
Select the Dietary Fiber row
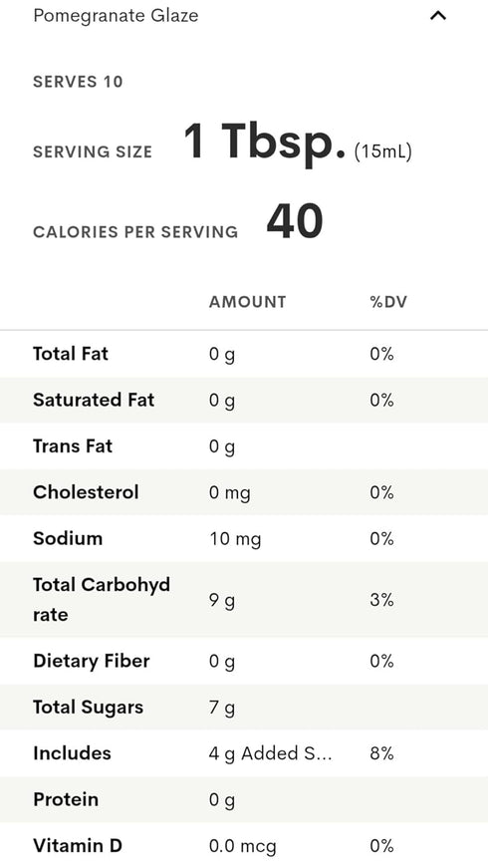point(244,661)
